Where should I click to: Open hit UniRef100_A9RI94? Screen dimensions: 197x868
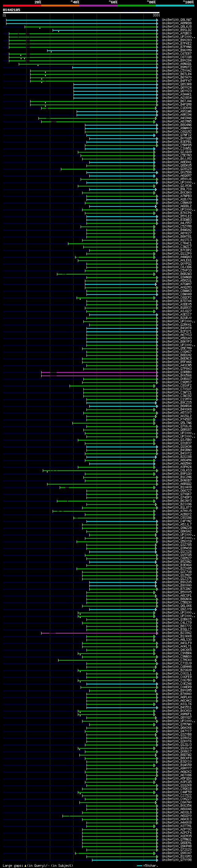pyautogui.click(x=176, y=115)
